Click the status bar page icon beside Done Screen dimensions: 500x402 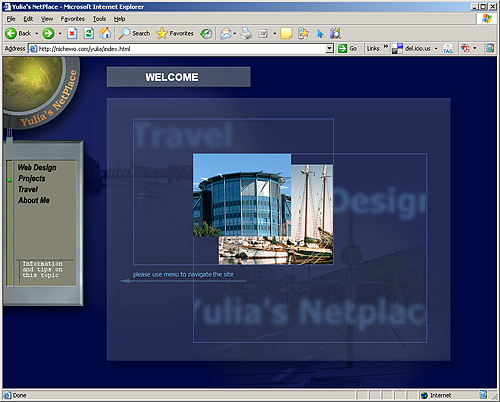(x=7, y=395)
